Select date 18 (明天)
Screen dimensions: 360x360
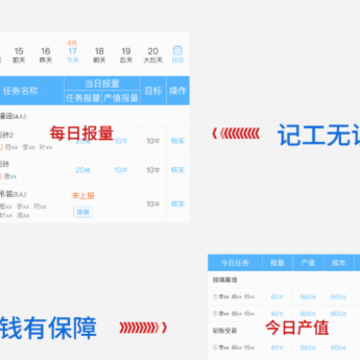(99, 55)
